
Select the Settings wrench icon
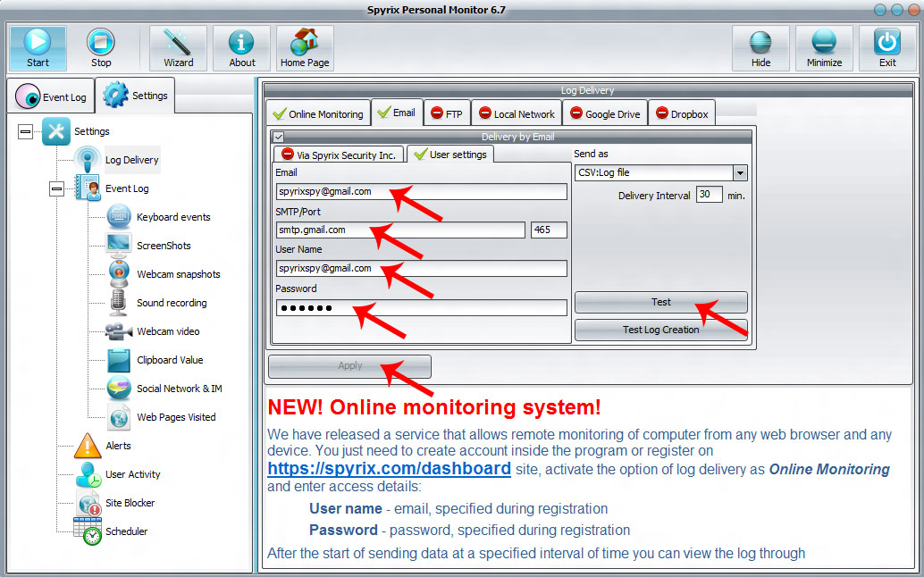click(x=56, y=131)
